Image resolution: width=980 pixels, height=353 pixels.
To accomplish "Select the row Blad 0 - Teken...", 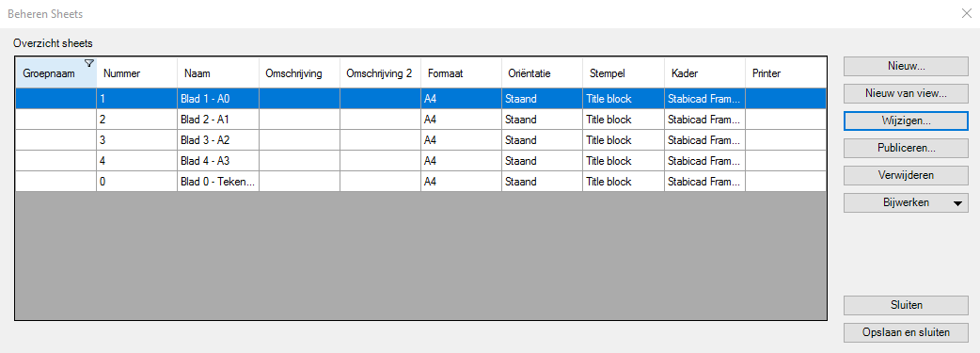I will pyautogui.click(x=421, y=182).
